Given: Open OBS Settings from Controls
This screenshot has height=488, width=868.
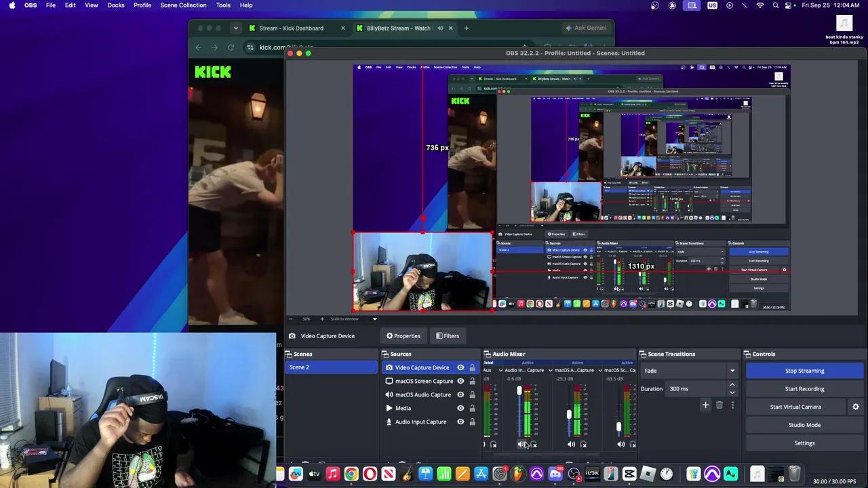Looking at the screenshot, I should (x=804, y=443).
